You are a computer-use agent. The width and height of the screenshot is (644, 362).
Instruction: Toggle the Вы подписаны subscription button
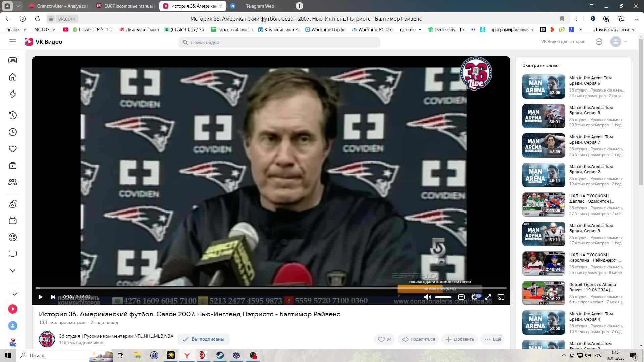click(x=203, y=339)
